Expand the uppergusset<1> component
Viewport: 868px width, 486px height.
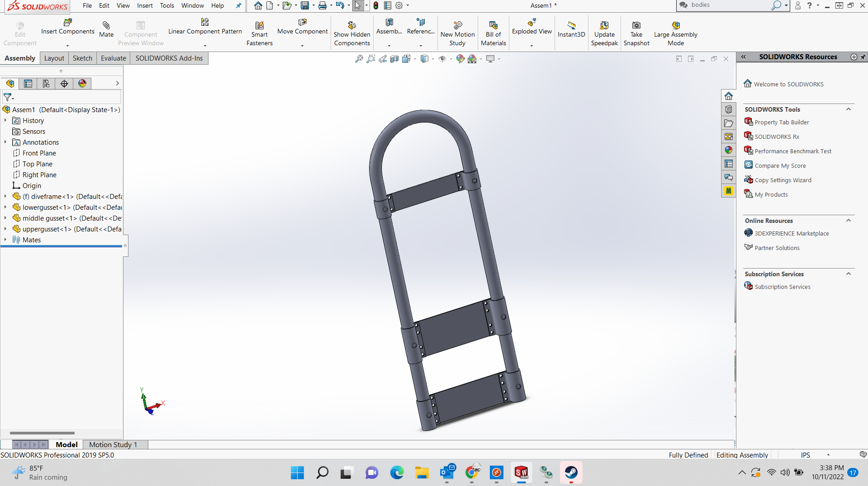click(5, 229)
